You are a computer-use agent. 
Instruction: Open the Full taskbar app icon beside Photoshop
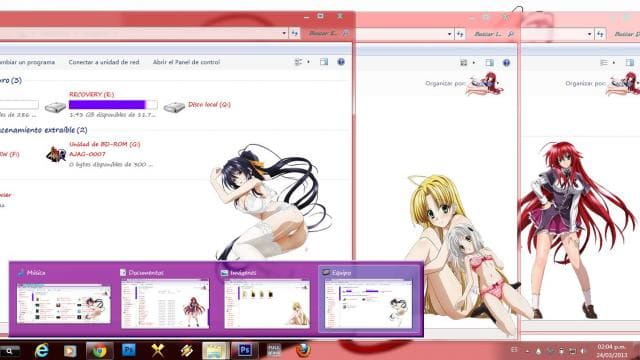tap(273, 351)
